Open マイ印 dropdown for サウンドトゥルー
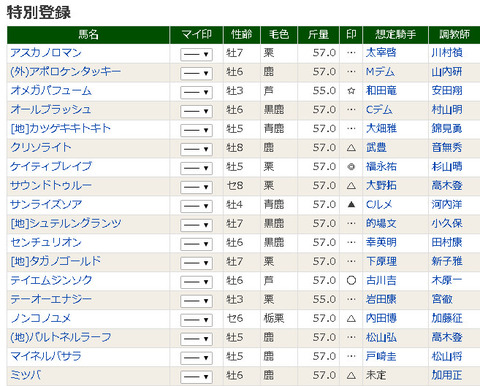Image resolution: width=480 pixels, height=386 pixels. point(196,187)
